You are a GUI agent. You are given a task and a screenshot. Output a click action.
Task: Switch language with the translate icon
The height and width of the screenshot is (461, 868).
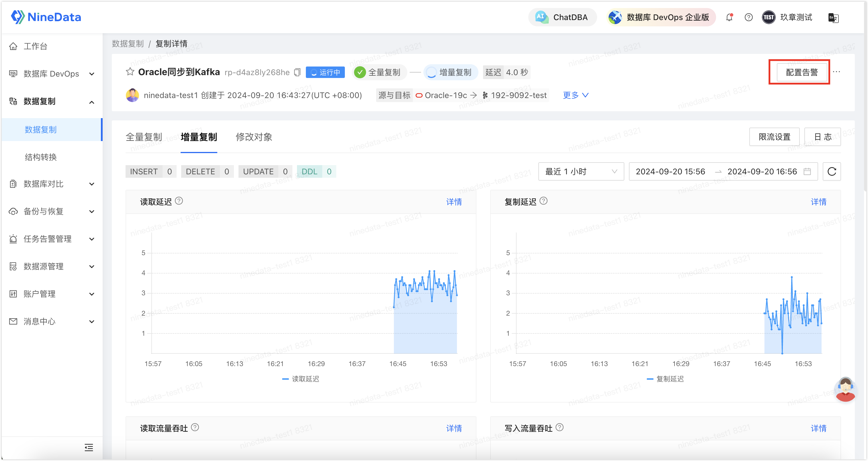click(833, 17)
